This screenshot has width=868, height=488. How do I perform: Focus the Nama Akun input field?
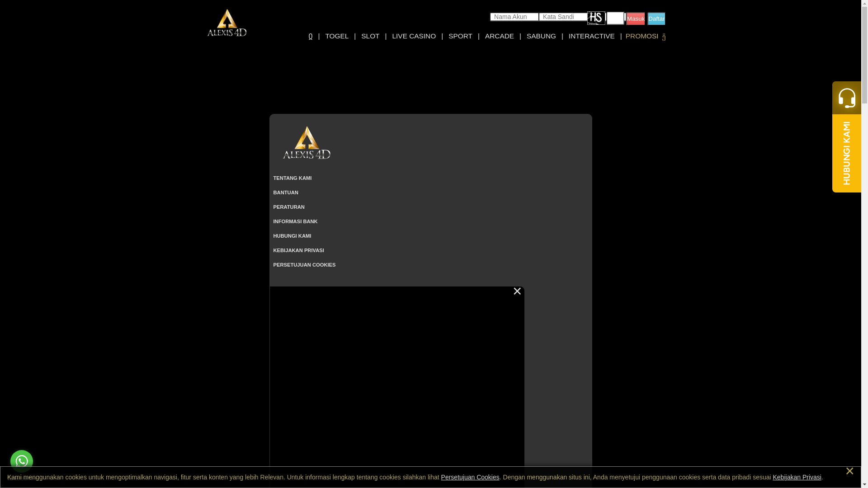click(x=514, y=17)
